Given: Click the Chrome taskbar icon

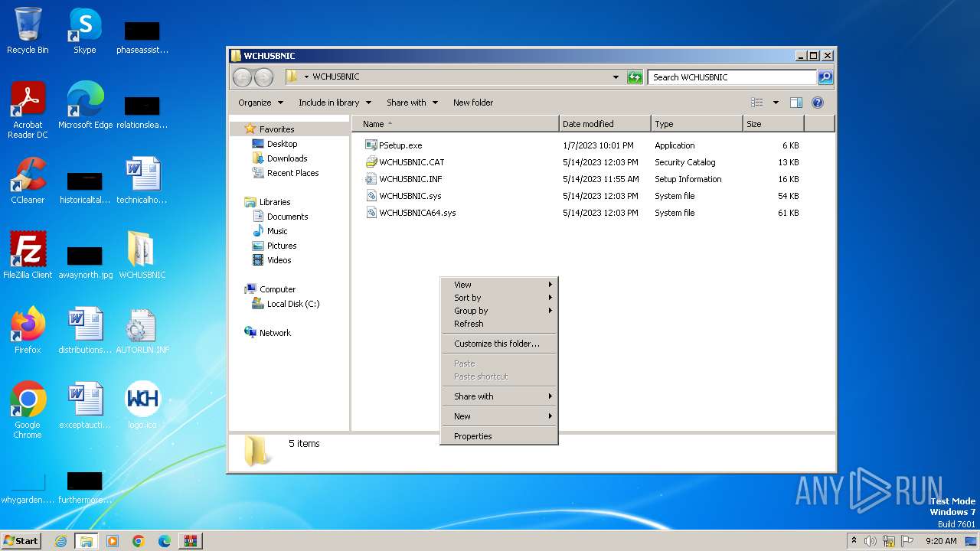Looking at the screenshot, I should 139,541.
